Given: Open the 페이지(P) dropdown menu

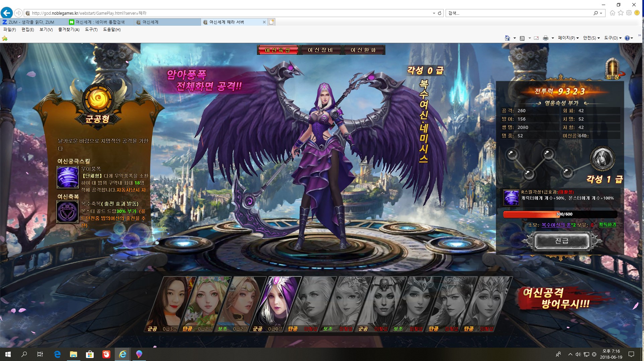Looking at the screenshot, I should click(568, 38).
